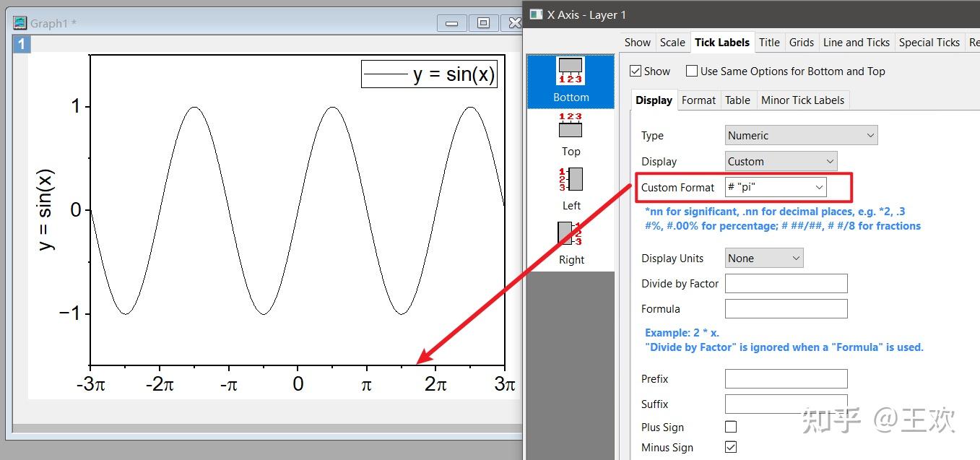Toggle the Show tick labels checkbox
Screen dimensions: 980x460
coord(636,71)
